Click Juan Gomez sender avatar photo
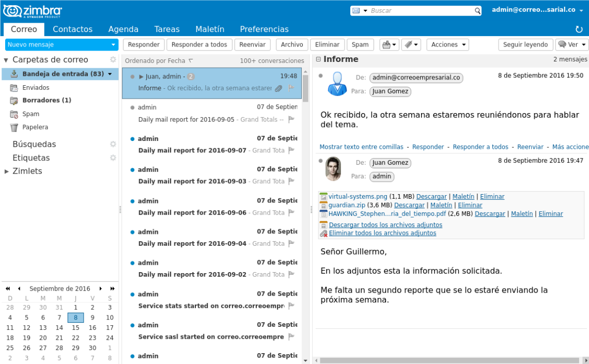This screenshot has height=364, width=589. pyautogui.click(x=333, y=169)
